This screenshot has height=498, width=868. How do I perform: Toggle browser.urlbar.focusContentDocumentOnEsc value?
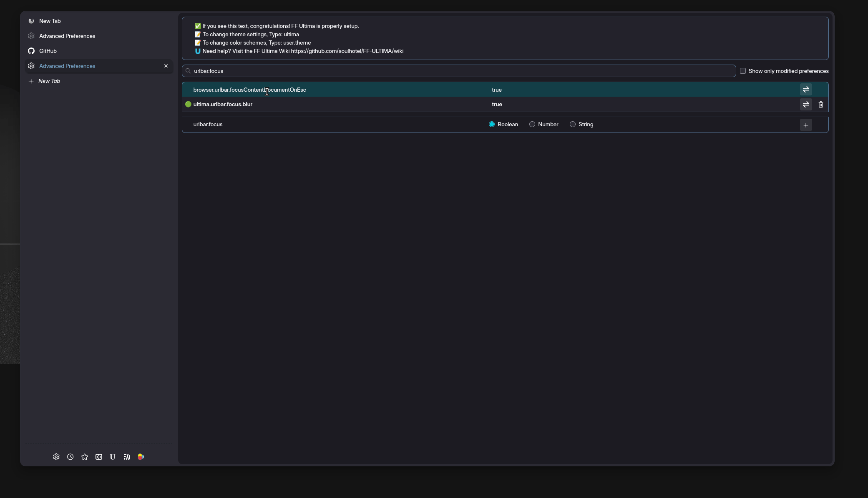(x=806, y=90)
